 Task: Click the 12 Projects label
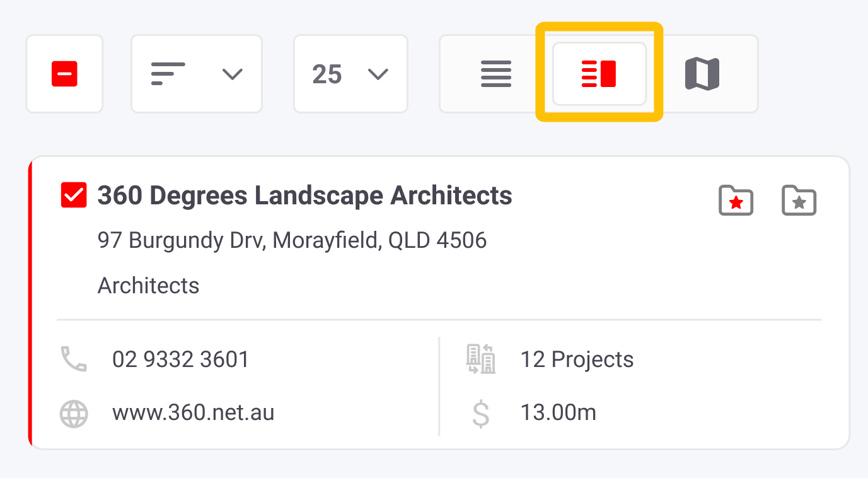click(x=577, y=359)
